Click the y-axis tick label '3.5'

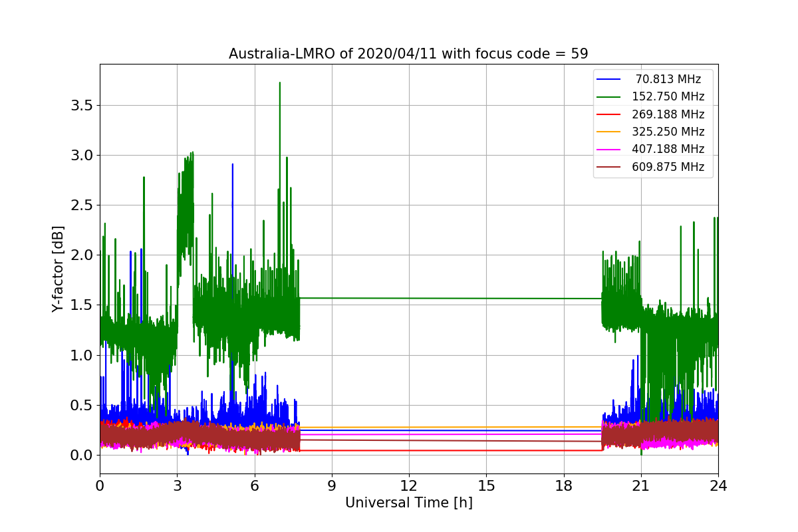click(82, 105)
